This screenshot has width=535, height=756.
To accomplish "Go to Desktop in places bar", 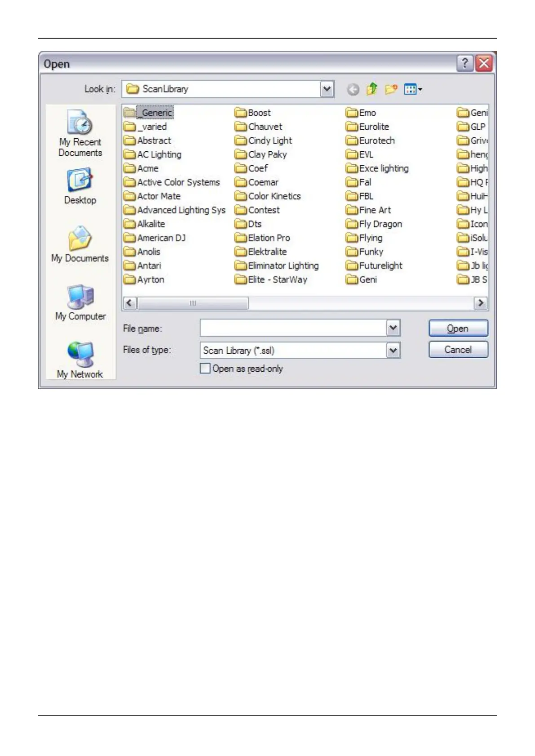I will pyautogui.click(x=80, y=186).
